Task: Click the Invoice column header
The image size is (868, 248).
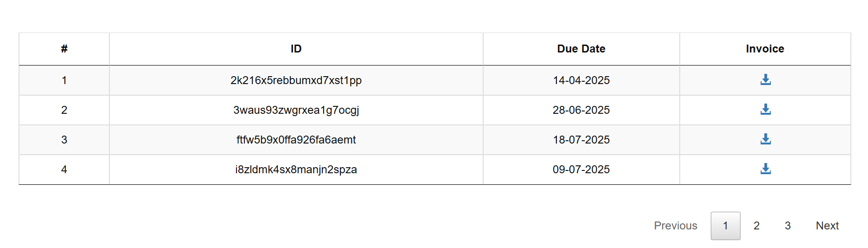Action: tap(765, 49)
